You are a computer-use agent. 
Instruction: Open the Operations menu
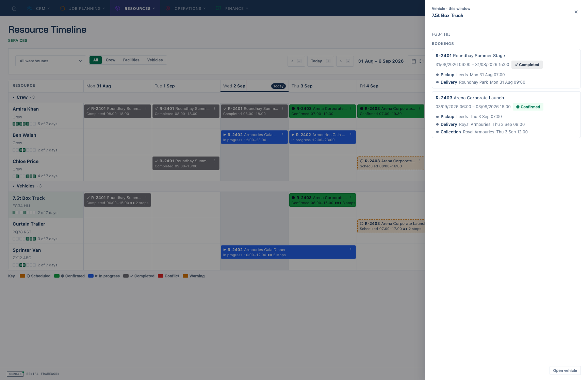185,8
